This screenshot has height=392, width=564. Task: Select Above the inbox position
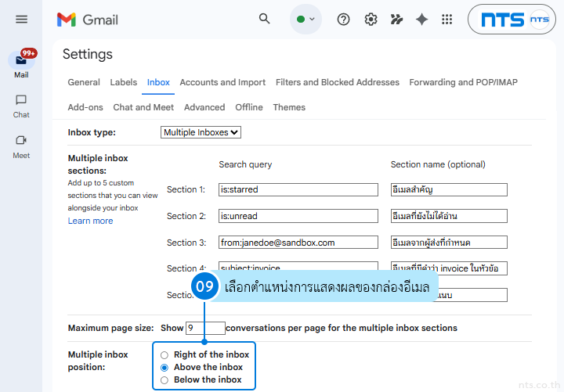coord(164,368)
